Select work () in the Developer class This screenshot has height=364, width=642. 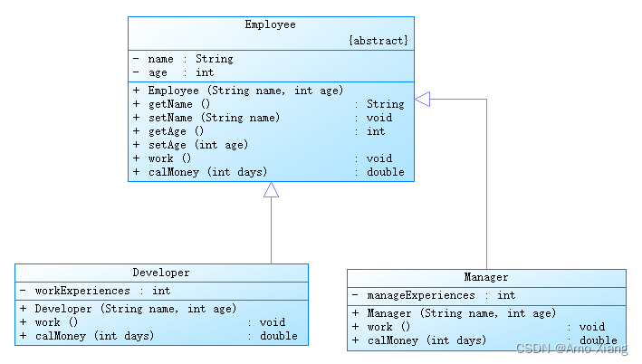click(x=153, y=322)
